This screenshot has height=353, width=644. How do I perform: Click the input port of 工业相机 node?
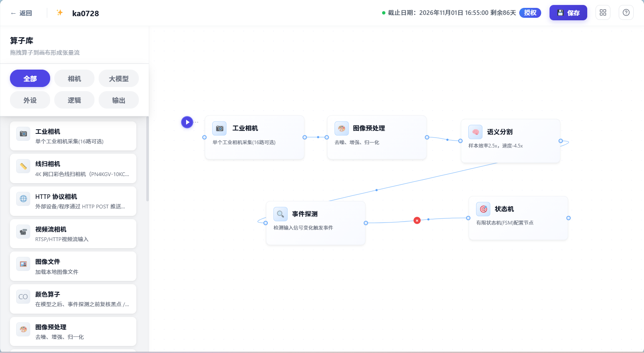pyautogui.click(x=204, y=137)
